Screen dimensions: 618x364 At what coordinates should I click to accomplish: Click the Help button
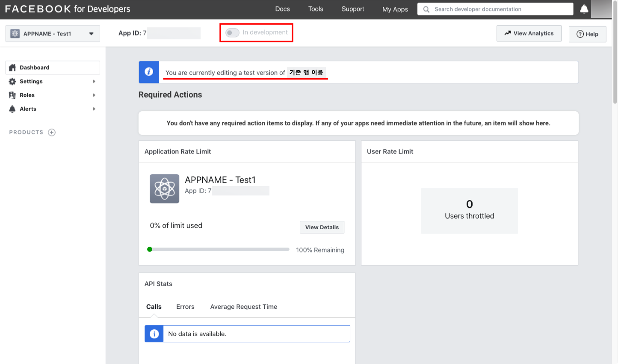587,34
